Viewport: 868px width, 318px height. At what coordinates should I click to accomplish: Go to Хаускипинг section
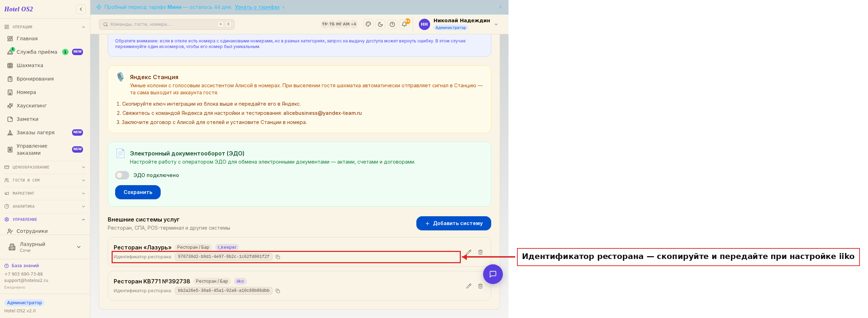click(45, 106)
